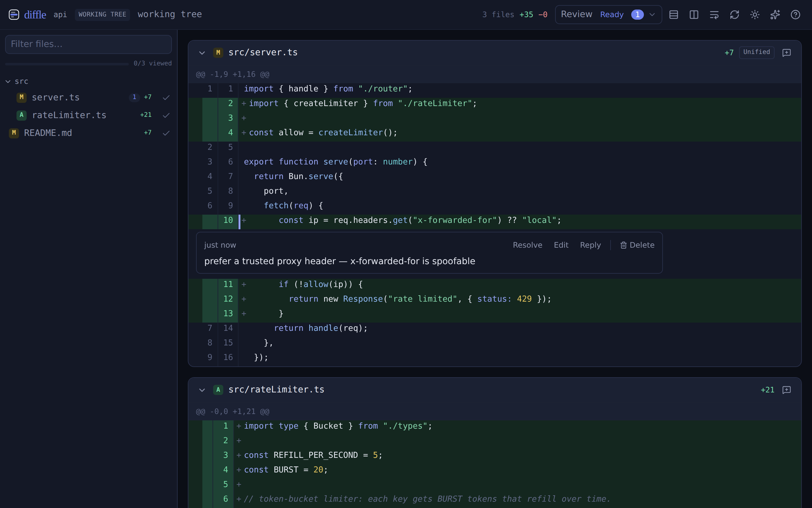Click the A badge beside src/rateLimiter.ts header

coord(218,390)
